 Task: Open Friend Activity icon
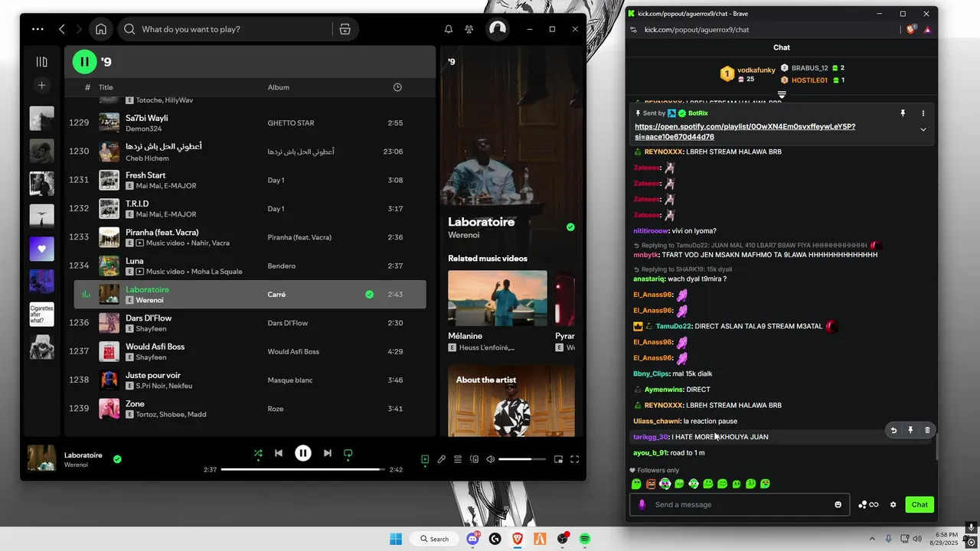469,29
